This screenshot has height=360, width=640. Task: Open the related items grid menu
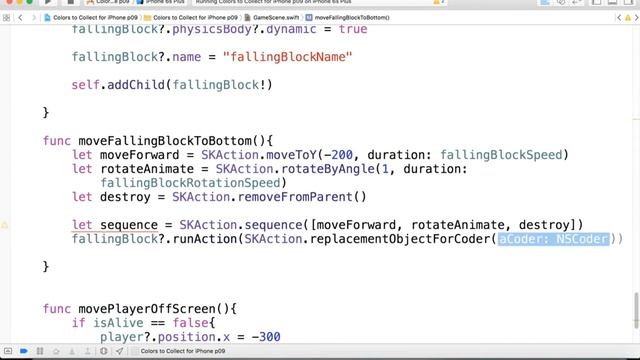click(x=6, y=18)
